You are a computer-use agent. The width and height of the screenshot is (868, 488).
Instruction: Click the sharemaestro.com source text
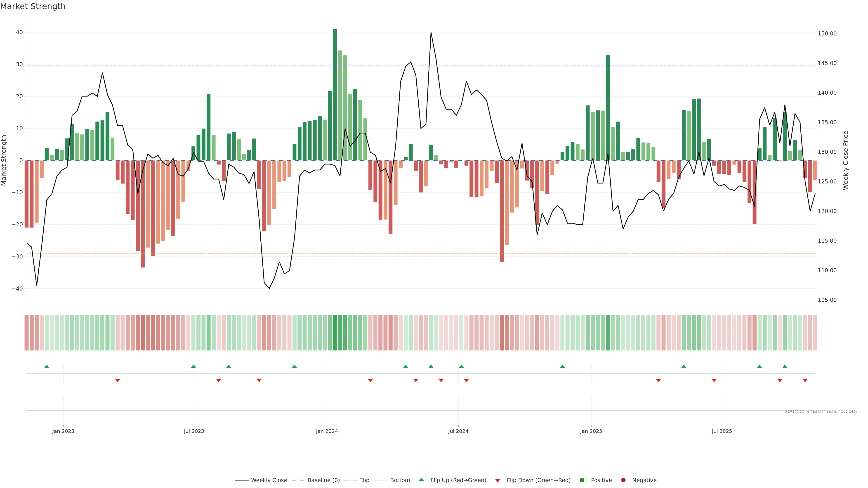[821, 411]
